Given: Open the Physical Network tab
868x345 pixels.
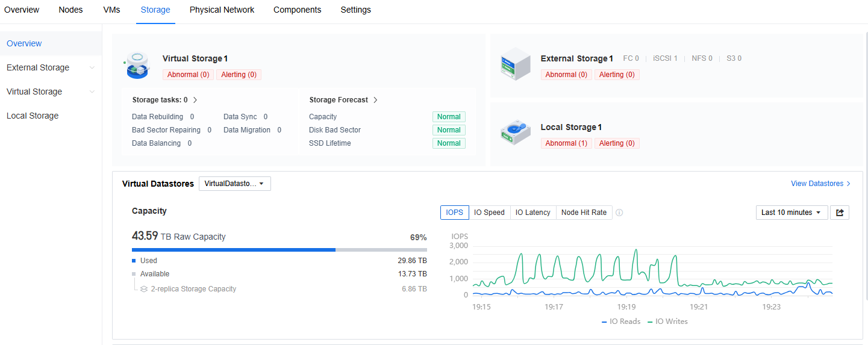Looking at the screenshot, I should [x=222, y=10].
